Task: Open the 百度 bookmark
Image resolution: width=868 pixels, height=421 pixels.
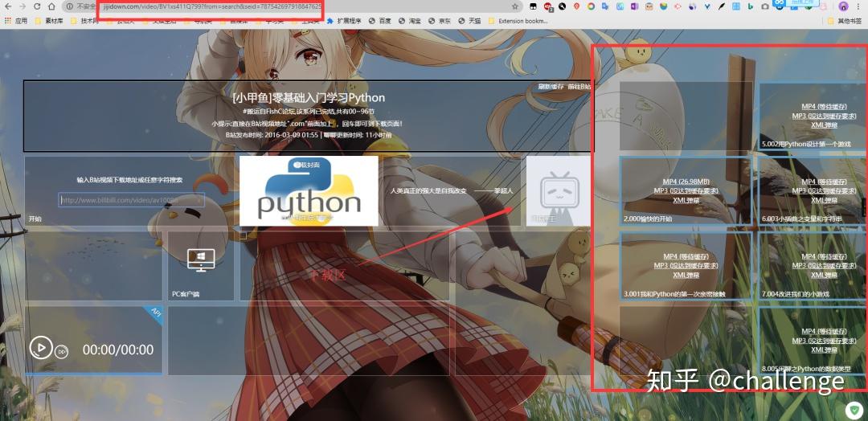Action: (380, 21)
